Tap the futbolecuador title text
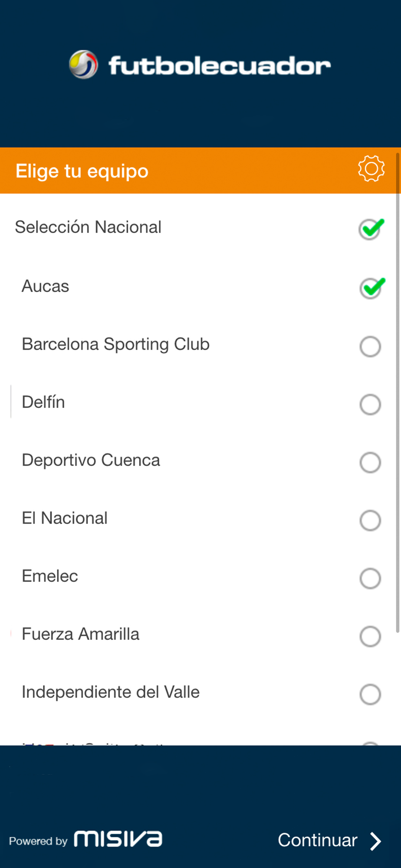 (x=220, y=65)
